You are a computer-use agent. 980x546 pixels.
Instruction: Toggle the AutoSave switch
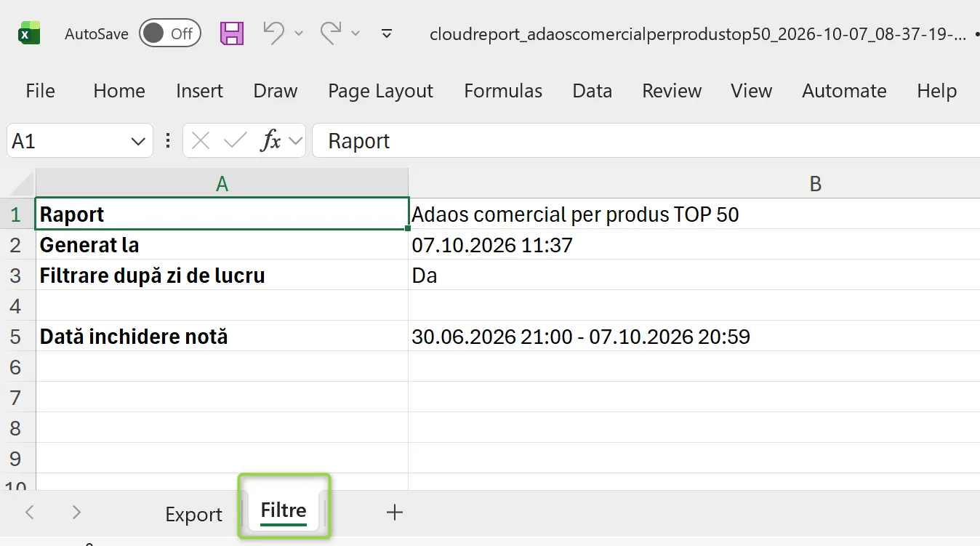tap(170, 33)
